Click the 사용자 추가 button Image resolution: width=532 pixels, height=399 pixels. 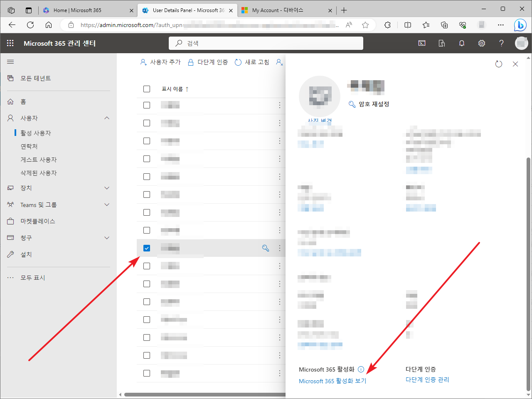point(160,62)
